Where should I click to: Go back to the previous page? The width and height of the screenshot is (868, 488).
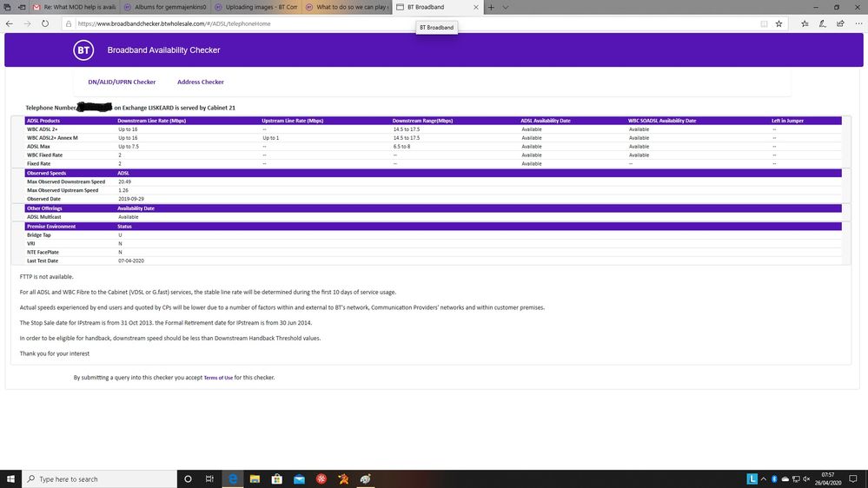[x=10, y=23]
